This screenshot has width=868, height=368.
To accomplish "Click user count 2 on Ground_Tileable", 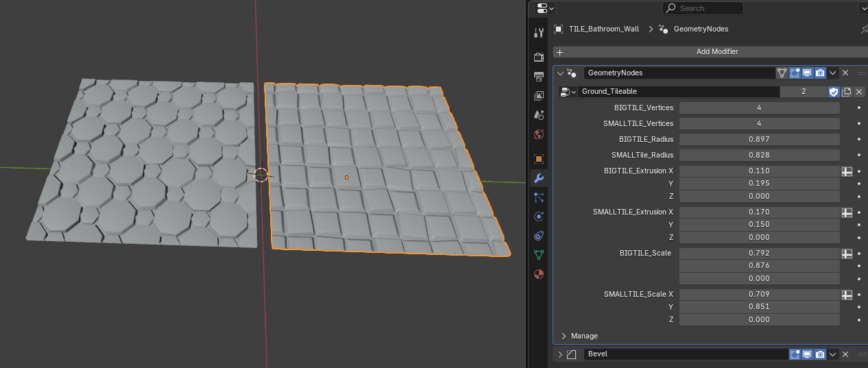I will pos(804,91).
